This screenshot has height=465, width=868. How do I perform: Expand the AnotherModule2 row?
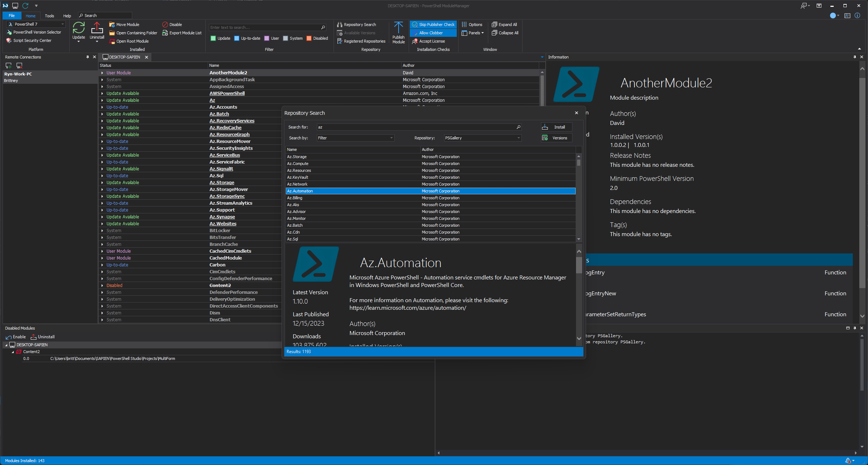[102, 73]
